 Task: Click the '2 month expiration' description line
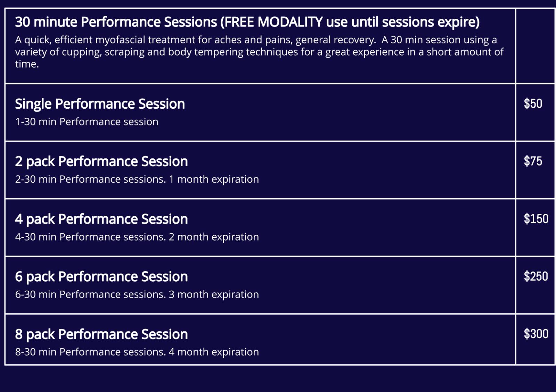[x=214, y=237]
